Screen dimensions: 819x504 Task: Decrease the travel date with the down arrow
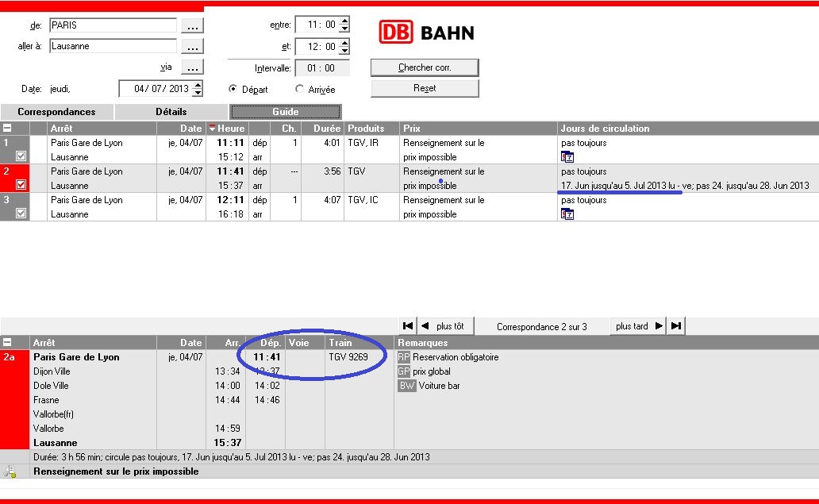pyautogui.click(x=198, y=92)
